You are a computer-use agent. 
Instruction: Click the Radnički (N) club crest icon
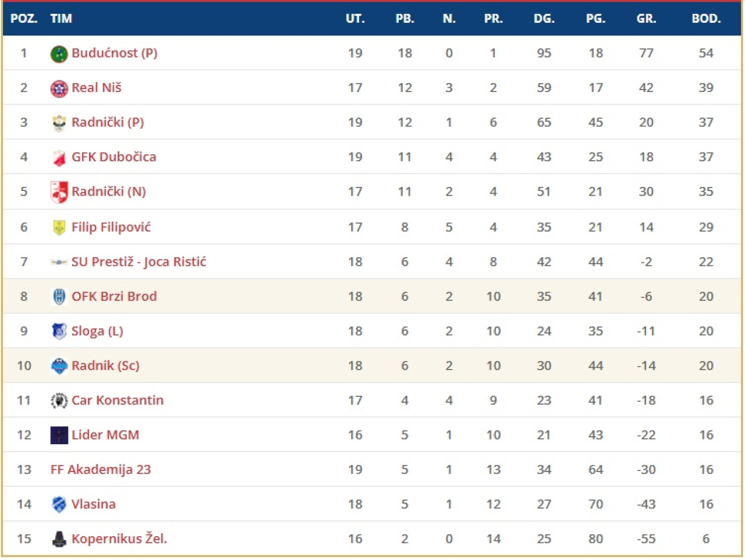coord(59,192)
